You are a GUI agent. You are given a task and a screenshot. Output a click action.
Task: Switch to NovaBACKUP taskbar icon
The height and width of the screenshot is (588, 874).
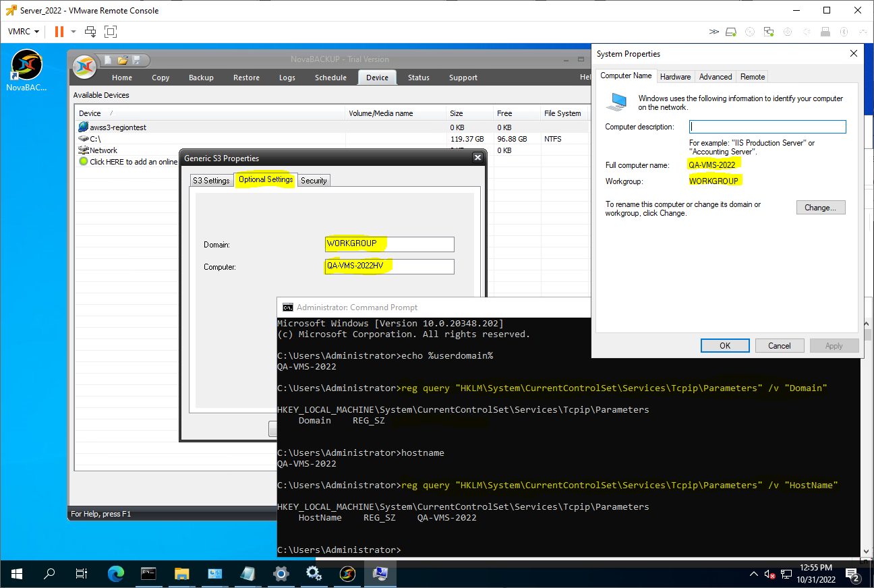(347, 574)
